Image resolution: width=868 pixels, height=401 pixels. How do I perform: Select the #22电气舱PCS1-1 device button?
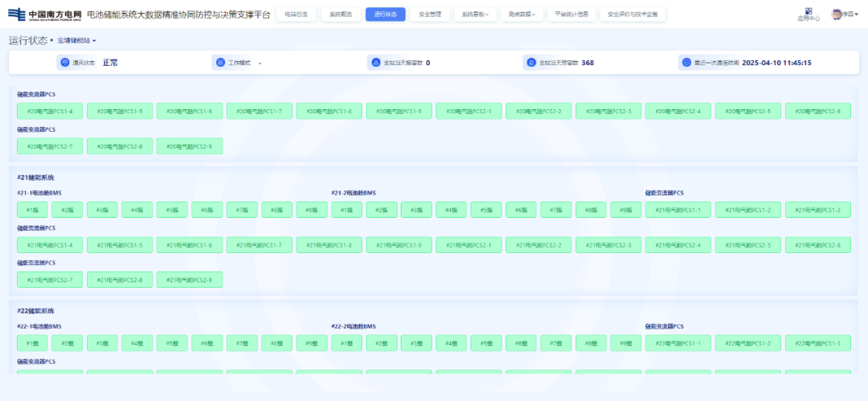point(678,343)
